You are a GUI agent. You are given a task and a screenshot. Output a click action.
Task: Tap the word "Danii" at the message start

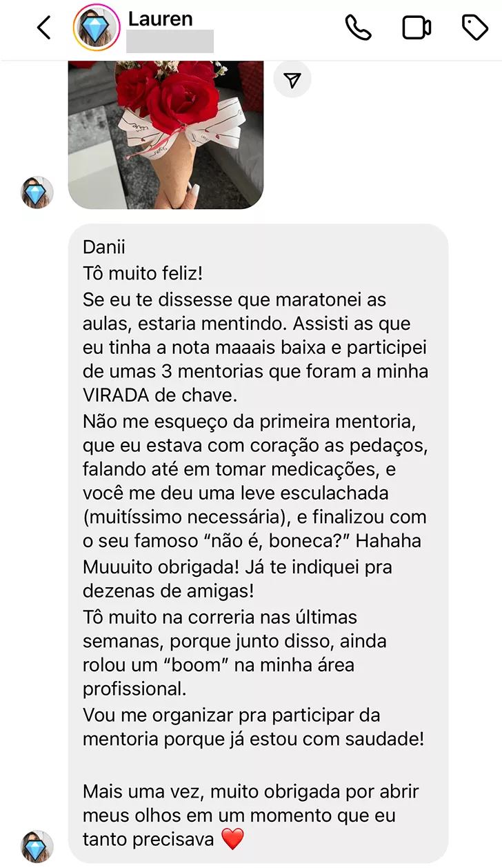click(105, 246)
